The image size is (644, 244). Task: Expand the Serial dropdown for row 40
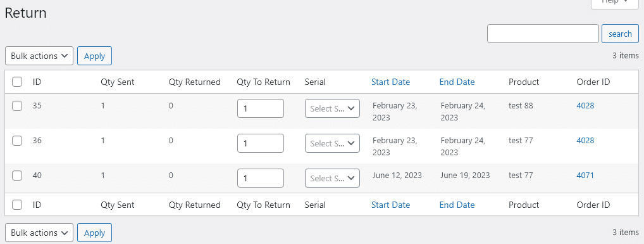coord(332,178)
